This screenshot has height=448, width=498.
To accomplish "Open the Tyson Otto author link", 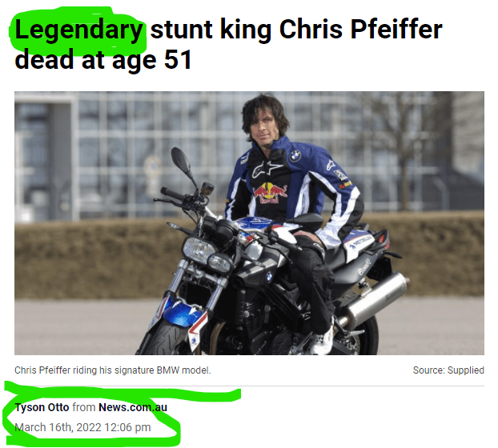I will 42,407.
